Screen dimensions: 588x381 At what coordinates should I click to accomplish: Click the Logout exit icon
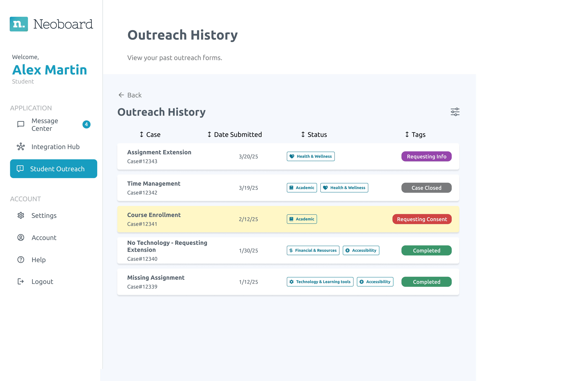pos(21,282)
